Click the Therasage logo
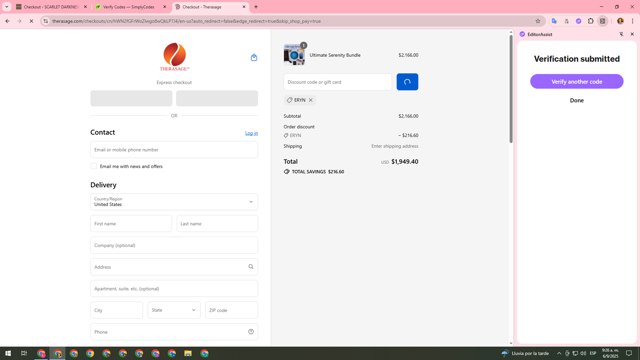The image size is (640, 360). pyautogui.click(x=174, y=57)
